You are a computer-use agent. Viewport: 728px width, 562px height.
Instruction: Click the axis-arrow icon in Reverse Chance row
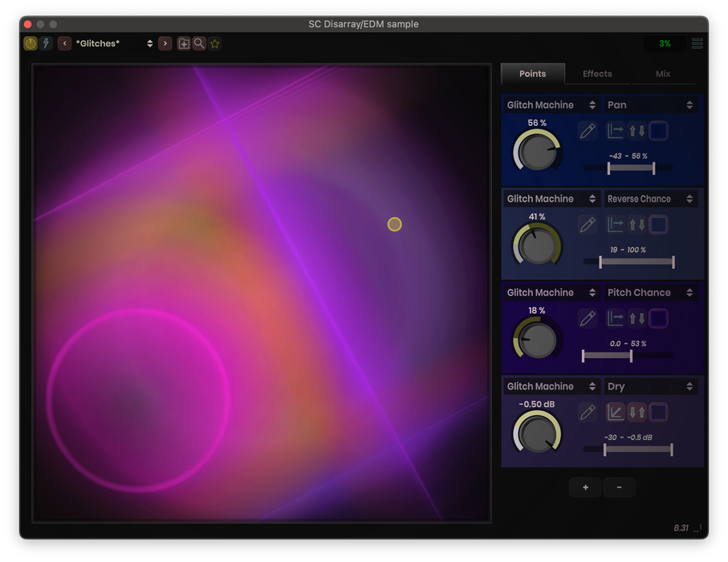[616, 225]
